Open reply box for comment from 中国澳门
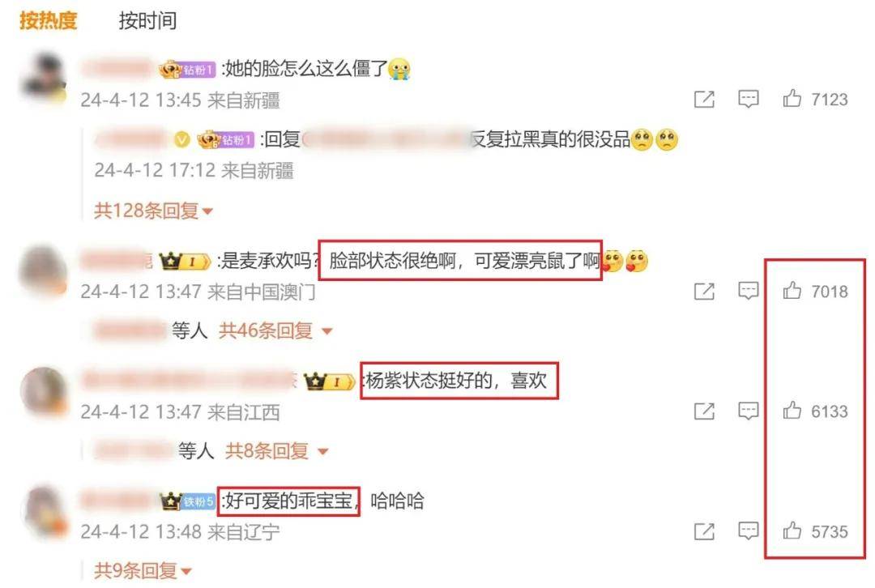Screen dimensions: 875x588 tap(749, 291)
